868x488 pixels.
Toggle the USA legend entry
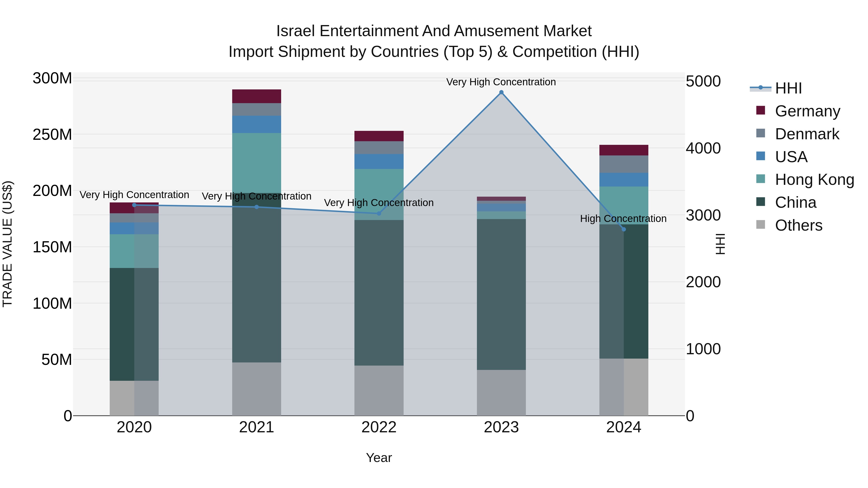pos(782,157)
